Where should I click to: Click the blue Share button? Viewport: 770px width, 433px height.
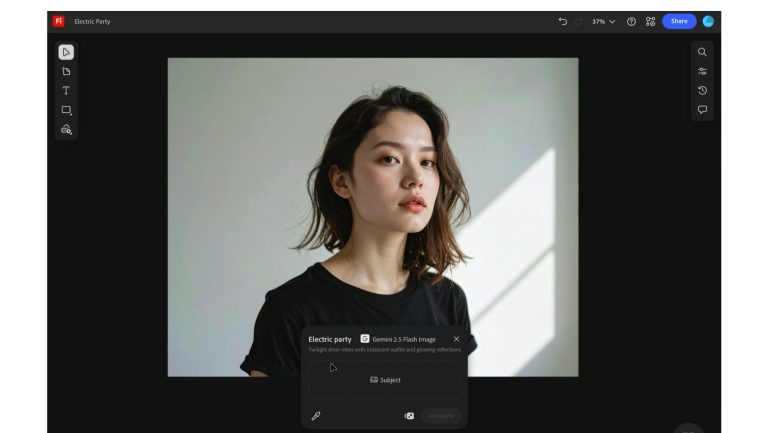coord(679,21)
